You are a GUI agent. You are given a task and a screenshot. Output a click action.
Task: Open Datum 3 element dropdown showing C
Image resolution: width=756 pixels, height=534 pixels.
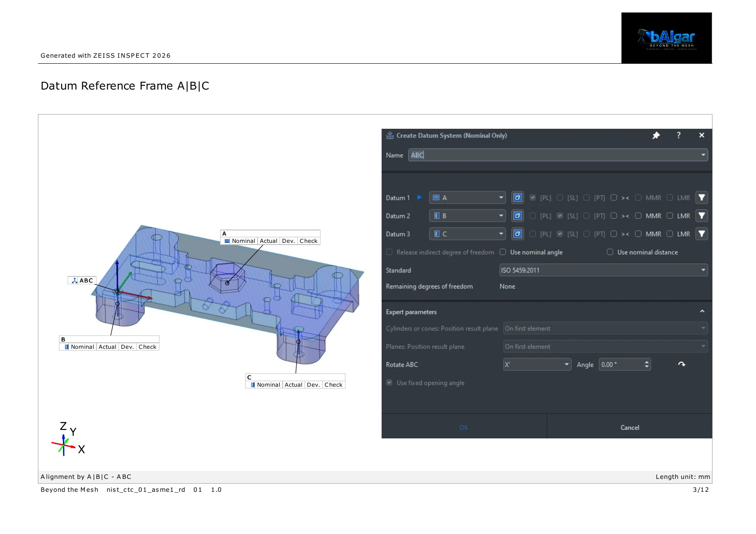467,234
